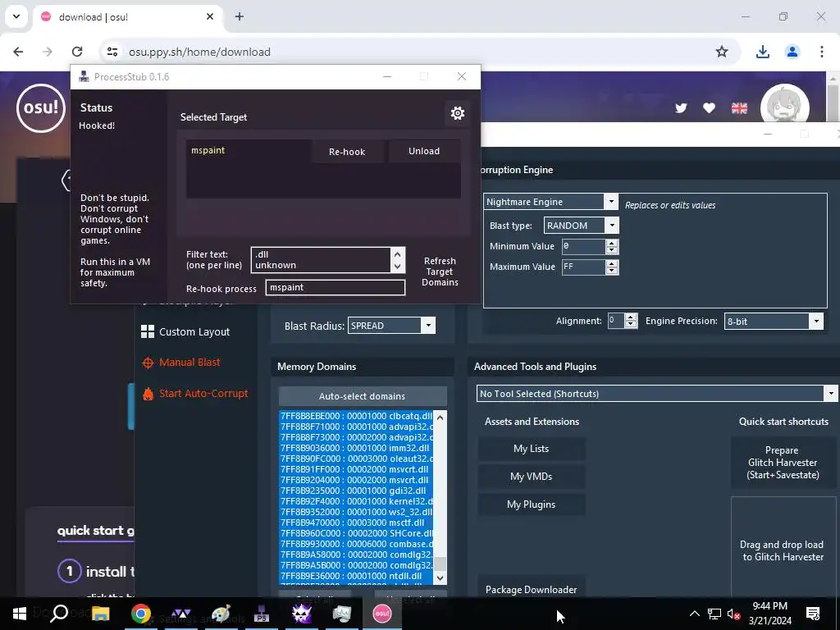Viewport: 840px width, 630px height.
Task: Click the Re-hook button
Action: 347,152
